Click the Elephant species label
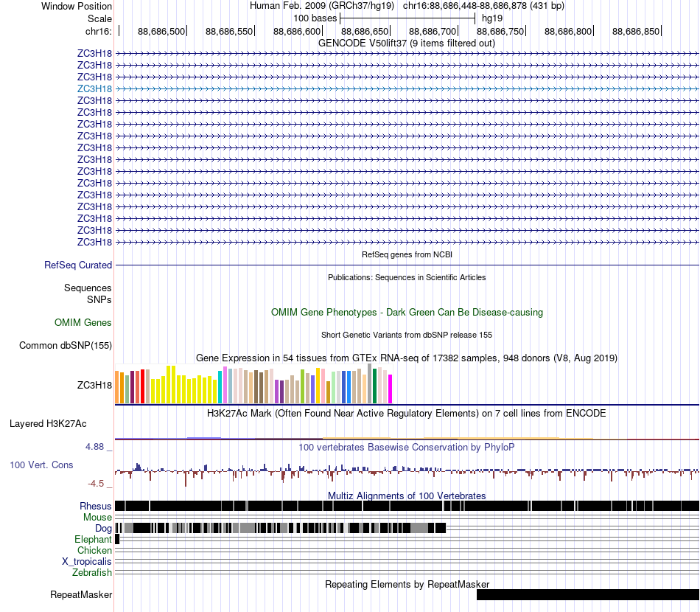 [x=93, y=540]
